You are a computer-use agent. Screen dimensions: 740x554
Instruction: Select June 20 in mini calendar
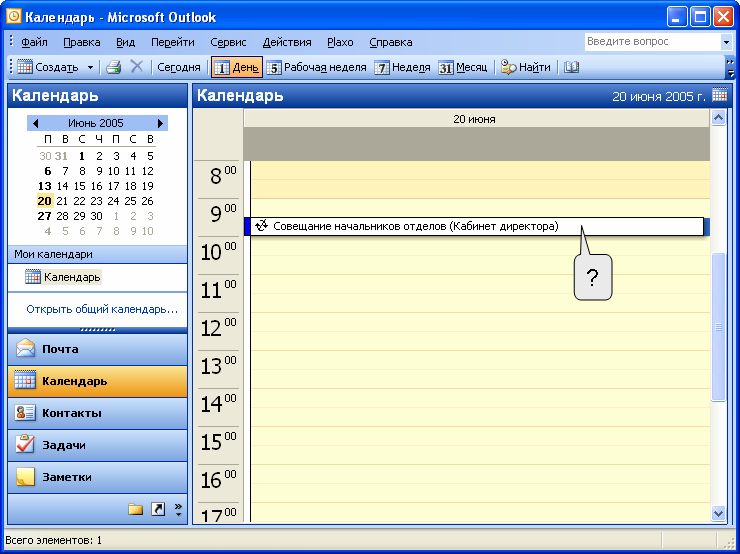pyautogui.click(x=45, y=201)
